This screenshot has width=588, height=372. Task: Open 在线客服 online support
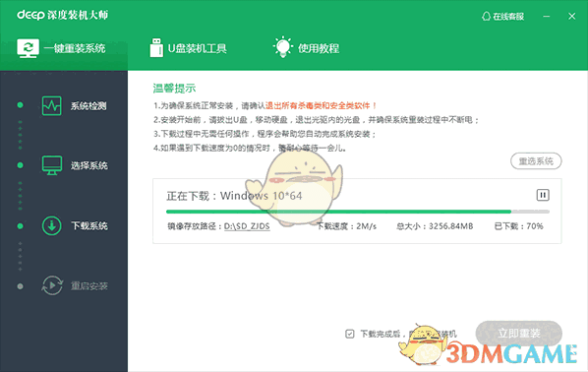click(x=503, y=17)
